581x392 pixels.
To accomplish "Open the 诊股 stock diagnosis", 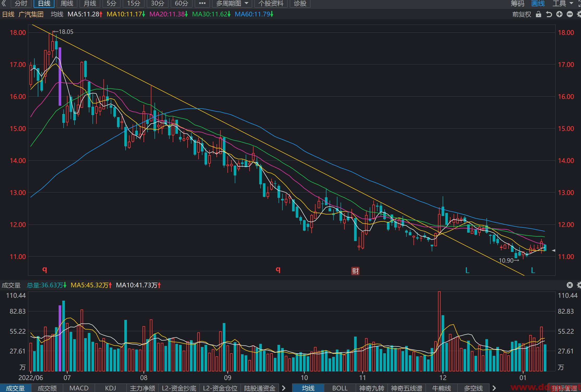I will tap(300, 3).
